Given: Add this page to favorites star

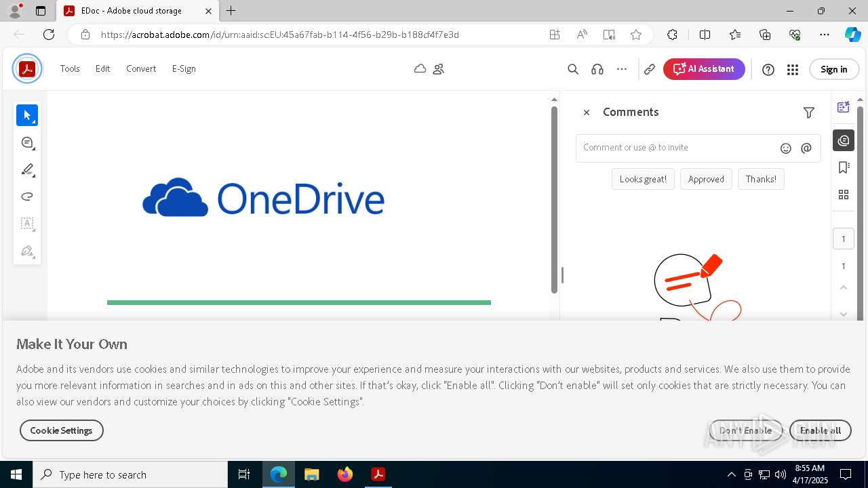Looking at the screenshot, I should [635, 35].
